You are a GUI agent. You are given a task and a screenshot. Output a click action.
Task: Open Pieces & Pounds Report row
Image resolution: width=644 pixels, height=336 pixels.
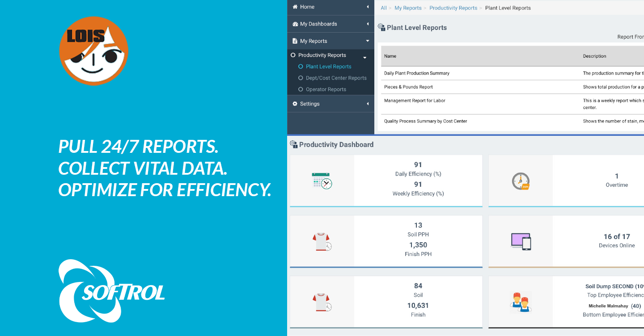[x=408, y=87]
